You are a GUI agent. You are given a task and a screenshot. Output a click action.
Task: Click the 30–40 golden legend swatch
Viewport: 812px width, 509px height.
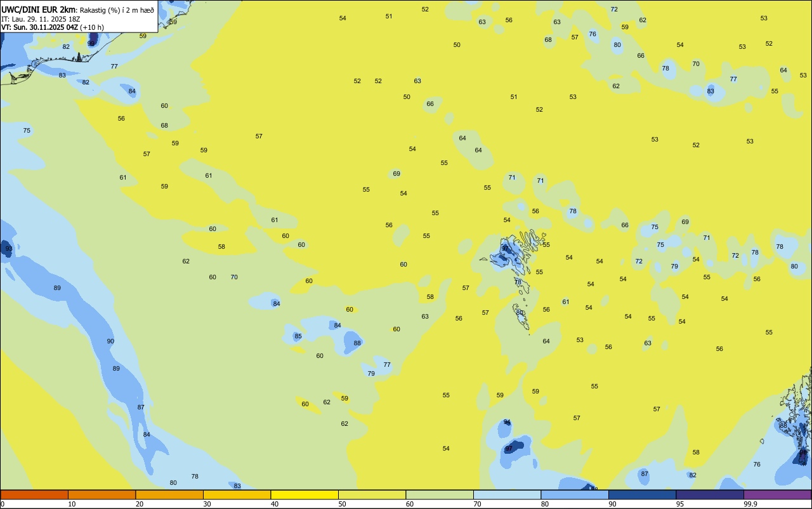(237, 494)
